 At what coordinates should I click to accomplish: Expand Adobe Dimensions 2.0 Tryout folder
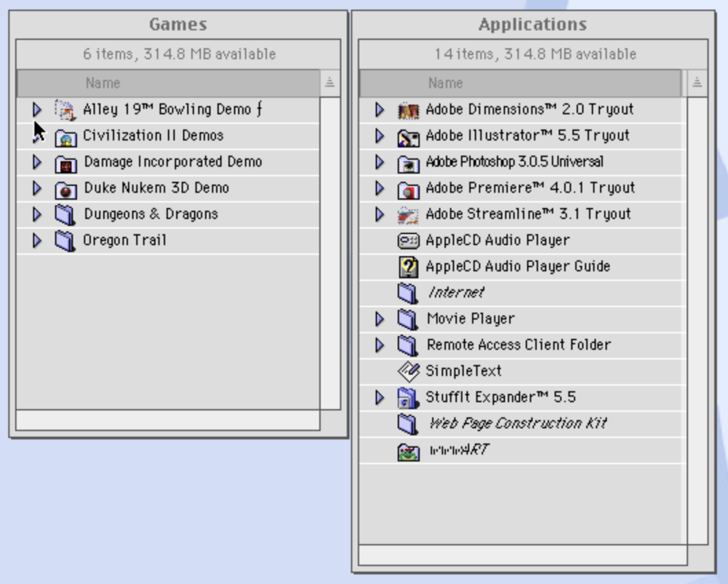point(380,109)
